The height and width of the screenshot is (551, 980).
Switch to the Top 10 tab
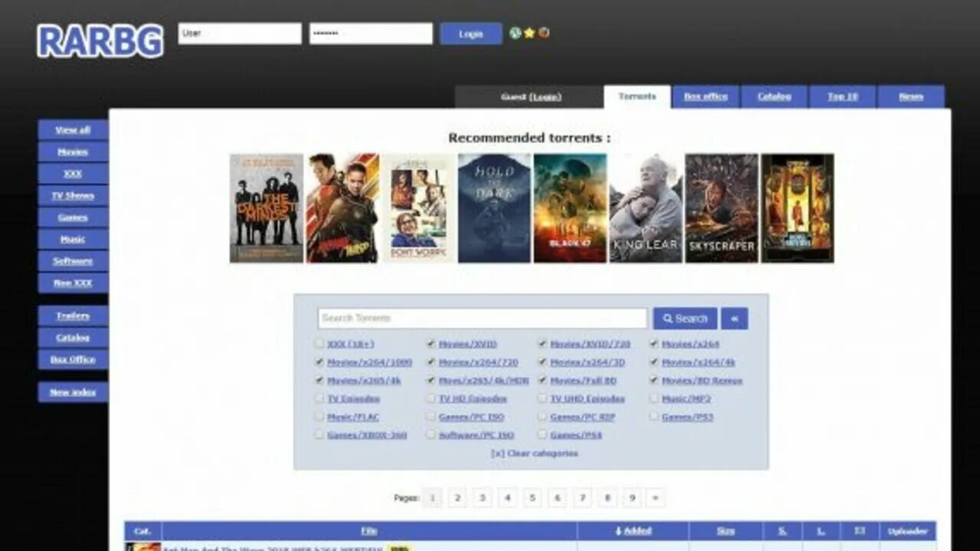[843, 96]
